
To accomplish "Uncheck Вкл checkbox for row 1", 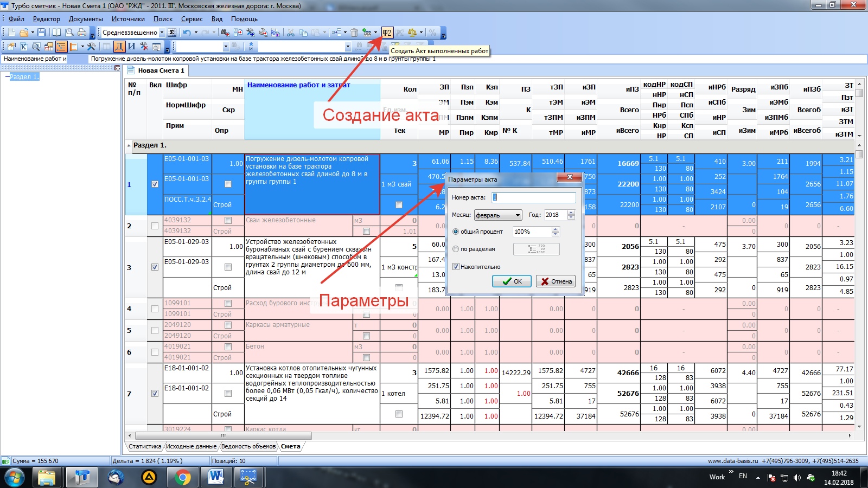I will pos(155,184).
